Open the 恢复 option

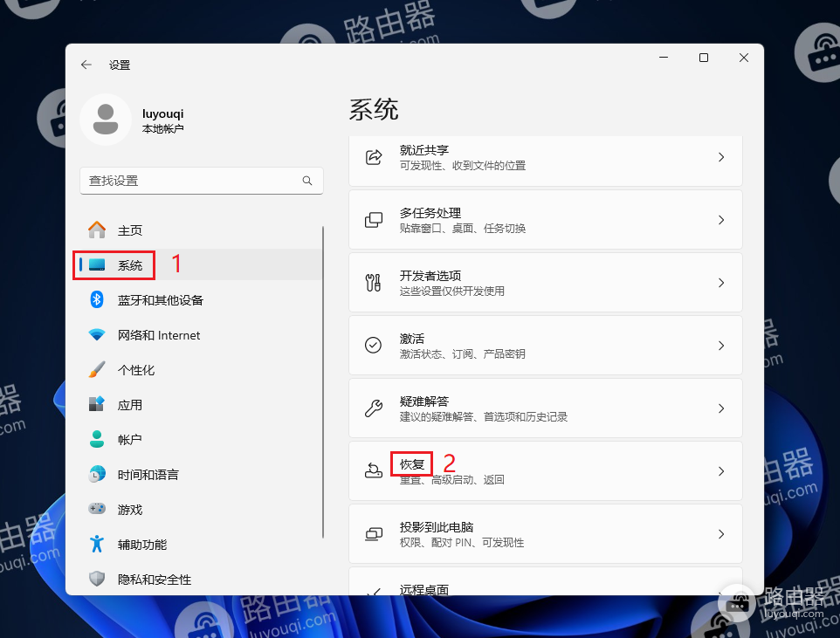546,471
